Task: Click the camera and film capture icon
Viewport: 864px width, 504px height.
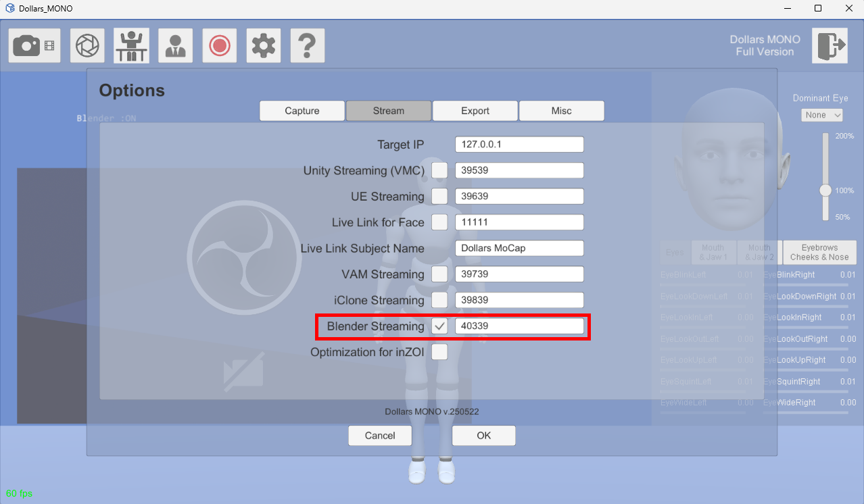Action: 34,46
